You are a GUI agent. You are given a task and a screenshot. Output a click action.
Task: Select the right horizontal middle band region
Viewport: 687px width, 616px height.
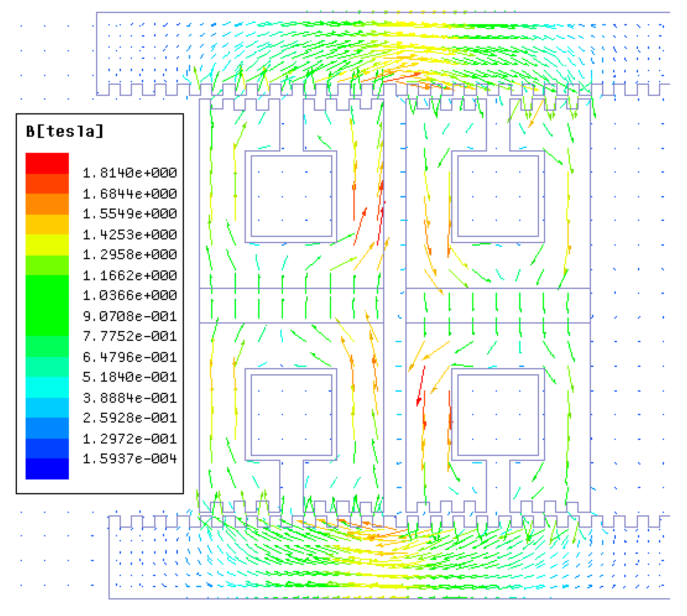[x=498, y=305]
